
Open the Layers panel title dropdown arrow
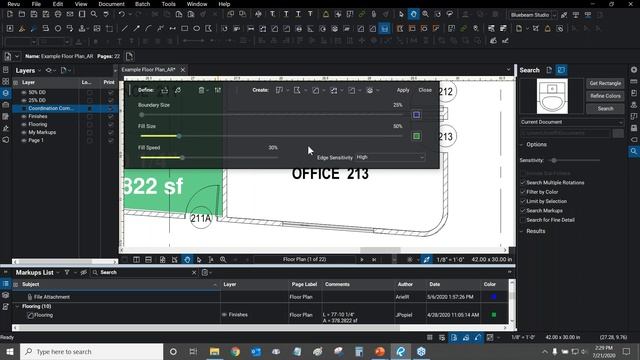click(39, 71)
